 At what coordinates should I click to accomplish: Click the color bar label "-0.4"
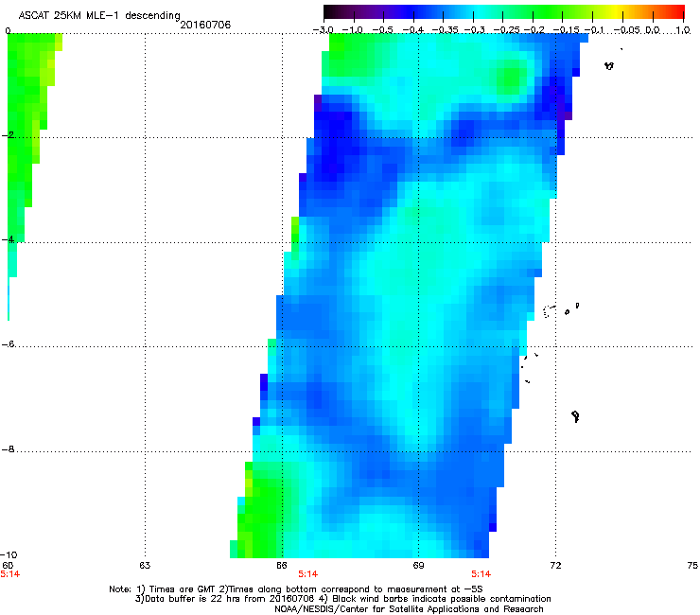(413, 30)
